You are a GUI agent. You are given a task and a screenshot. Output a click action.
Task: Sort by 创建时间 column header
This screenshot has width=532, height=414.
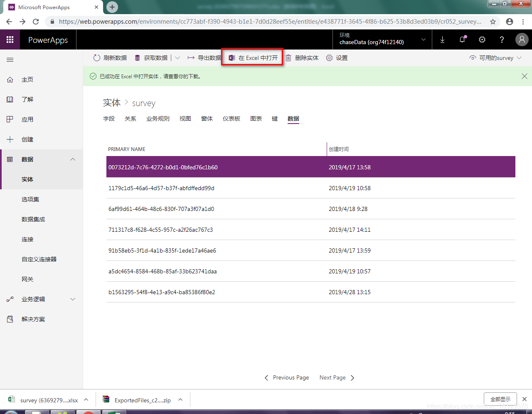pos(339,149)
